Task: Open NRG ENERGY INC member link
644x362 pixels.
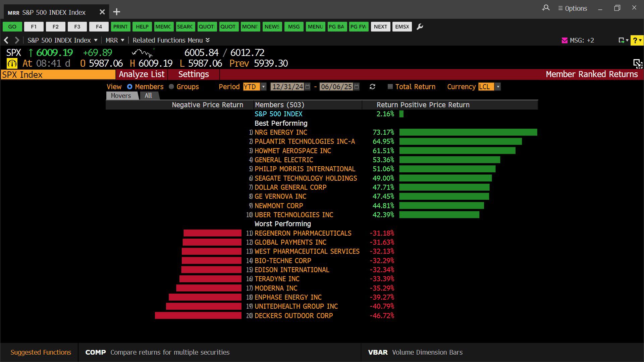Action: (281, 132)
